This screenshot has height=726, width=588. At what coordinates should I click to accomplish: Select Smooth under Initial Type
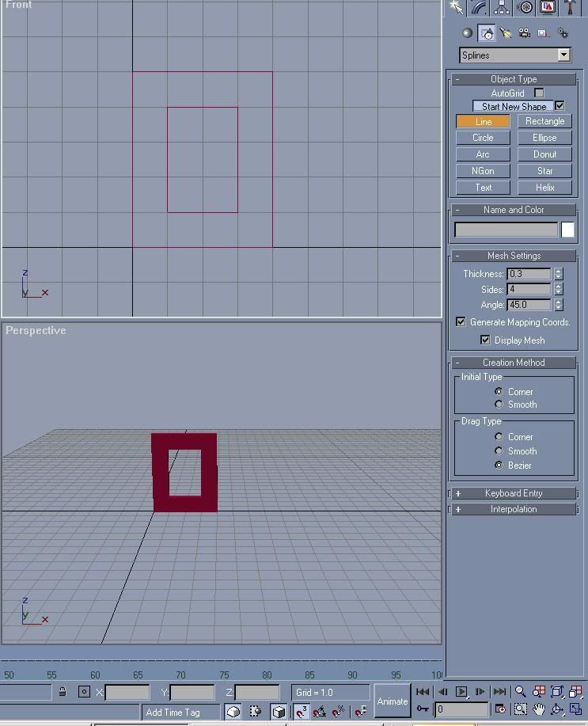point(499,405)
